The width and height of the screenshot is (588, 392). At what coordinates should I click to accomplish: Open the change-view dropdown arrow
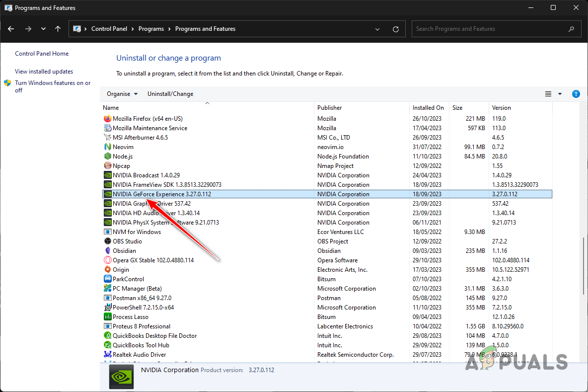pos(559,93)
